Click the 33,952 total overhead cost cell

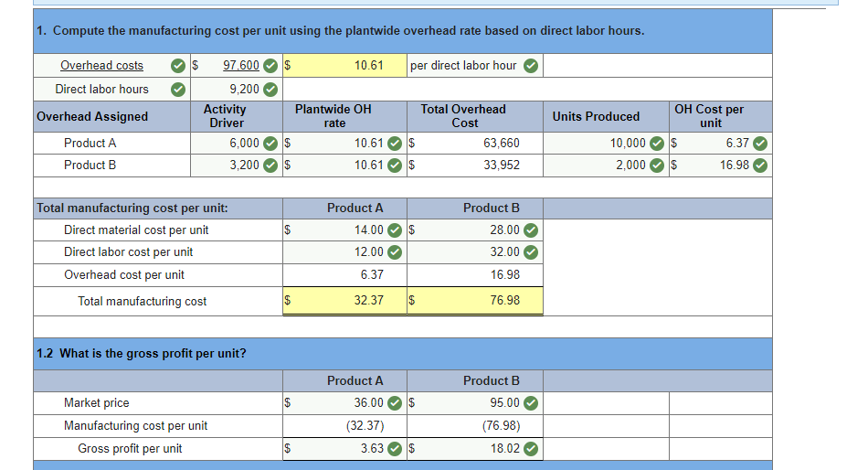pos(475,166)
